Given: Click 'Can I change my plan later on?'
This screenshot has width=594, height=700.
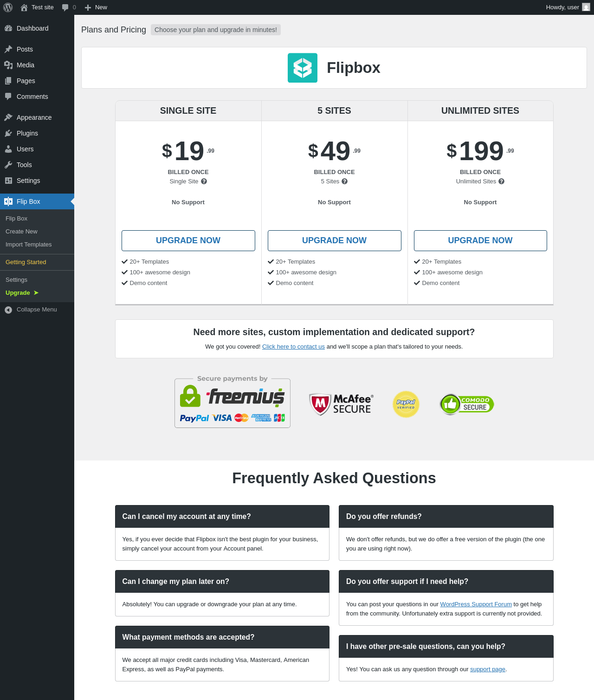Looking at the screenshot, I should (222, 582).
